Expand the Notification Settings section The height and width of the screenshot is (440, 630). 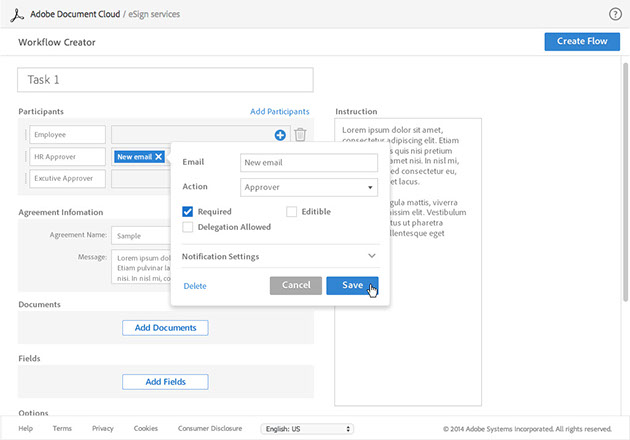pyautogui.click(x=372, y=256)
